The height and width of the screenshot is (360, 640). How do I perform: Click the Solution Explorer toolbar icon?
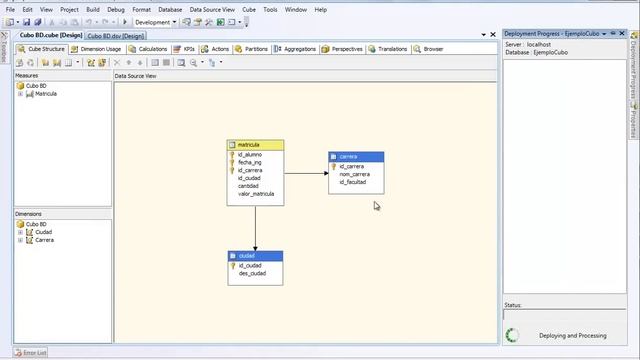[x=187, y=22]
